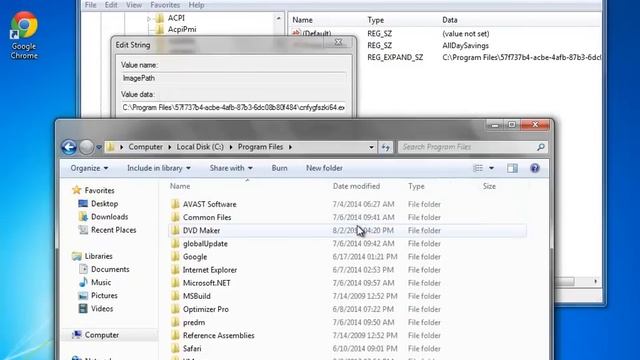640x360 pixels.
Task: Open Help menu in Registry Editor
Action: click(196, 5)
